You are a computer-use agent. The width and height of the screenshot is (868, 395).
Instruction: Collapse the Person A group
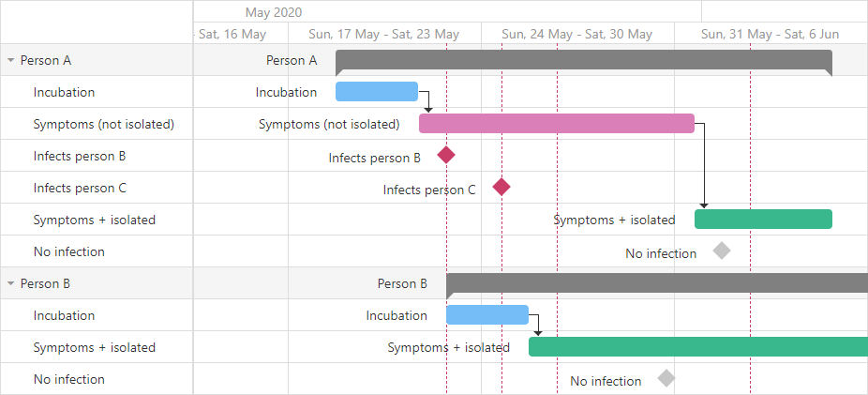pyautogui.click(x=10, y=60)
